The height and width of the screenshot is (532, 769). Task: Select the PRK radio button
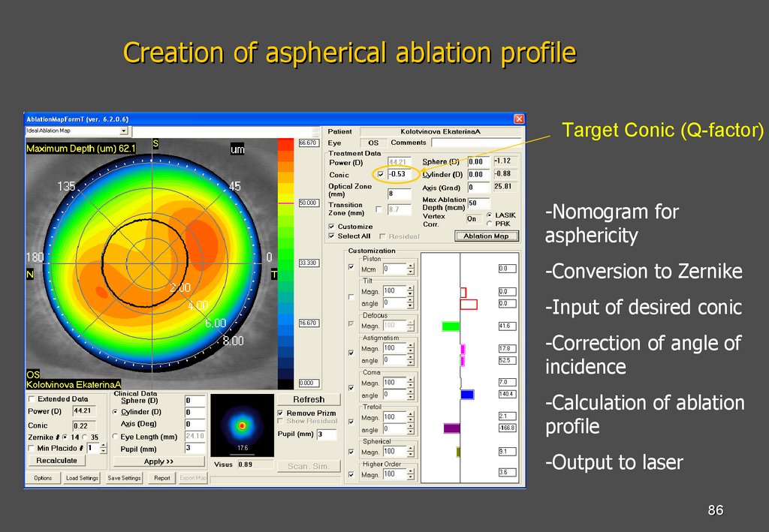click(489, 224)
